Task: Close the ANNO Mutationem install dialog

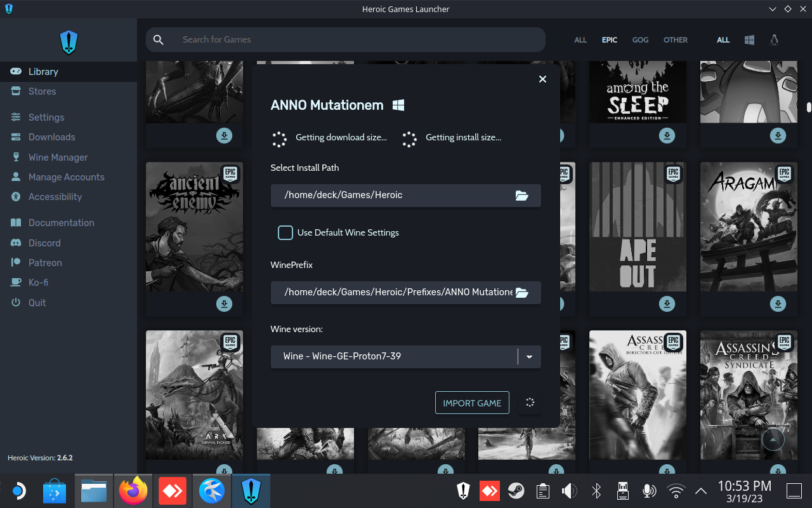Action: 542,79
